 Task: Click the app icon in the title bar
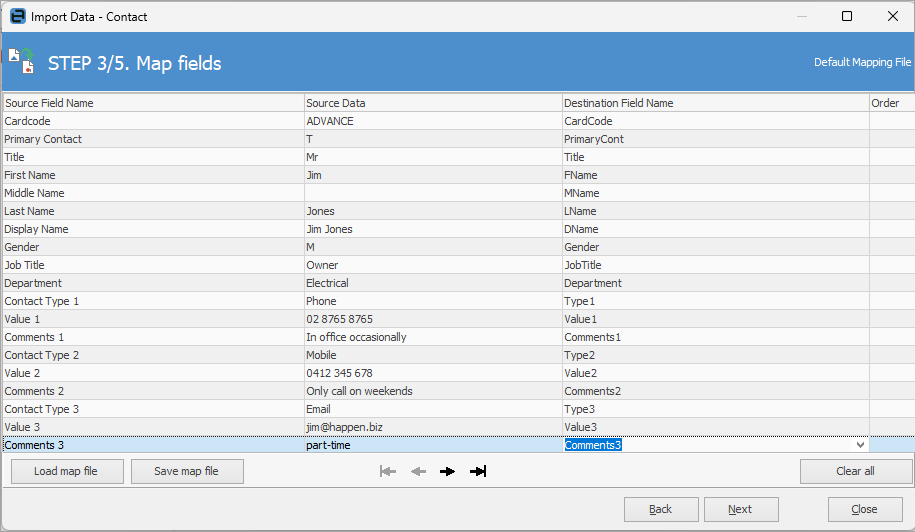pos(17,16)
